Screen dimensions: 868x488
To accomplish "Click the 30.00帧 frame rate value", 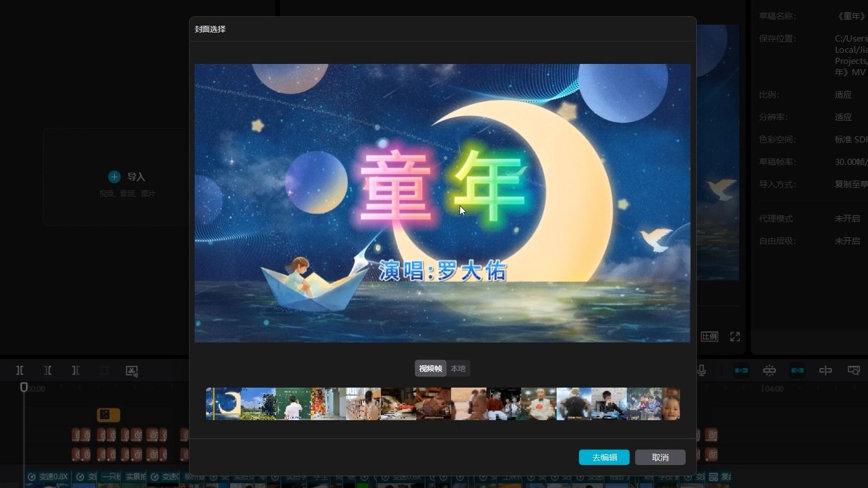I will [851, 162].
